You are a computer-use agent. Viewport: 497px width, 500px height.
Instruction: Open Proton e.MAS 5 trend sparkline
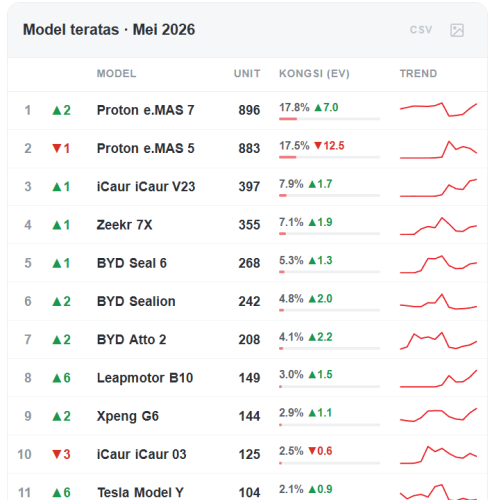click(438, 150)
